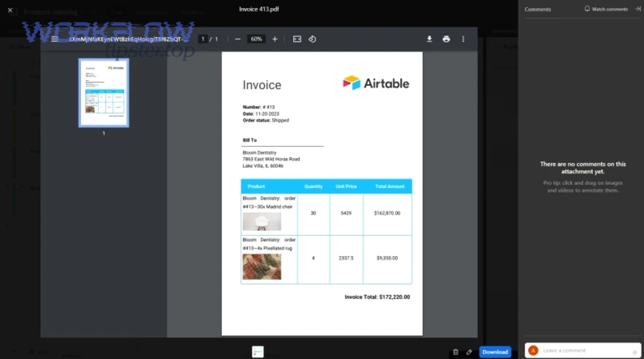Click the page number field showing 1
644x359 pixels.
tap(203, 39)
